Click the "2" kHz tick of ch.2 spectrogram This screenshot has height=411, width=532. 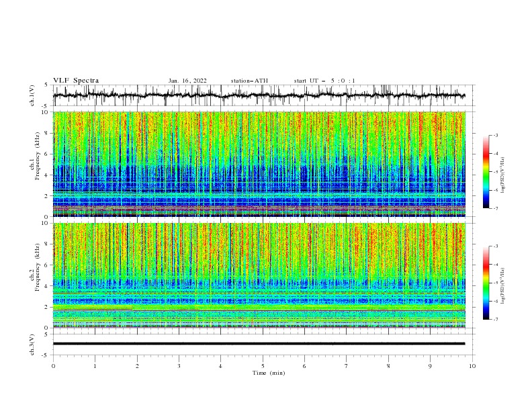47,307
